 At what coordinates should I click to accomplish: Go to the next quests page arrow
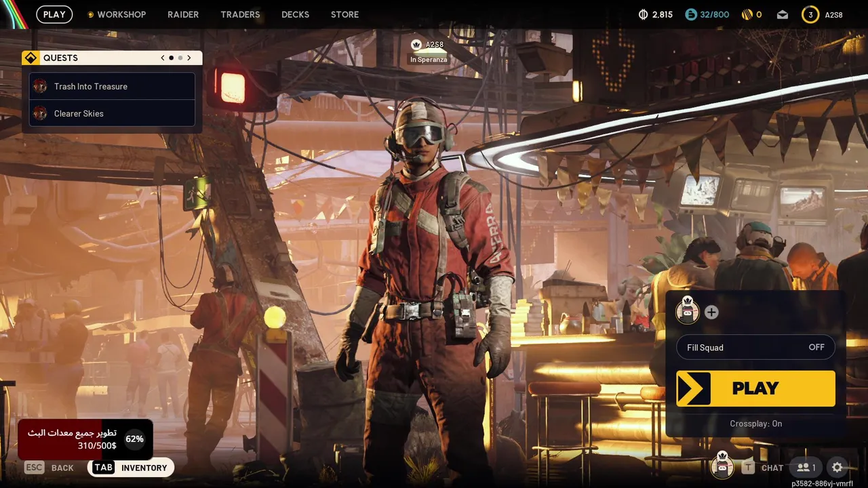[189, 58]
